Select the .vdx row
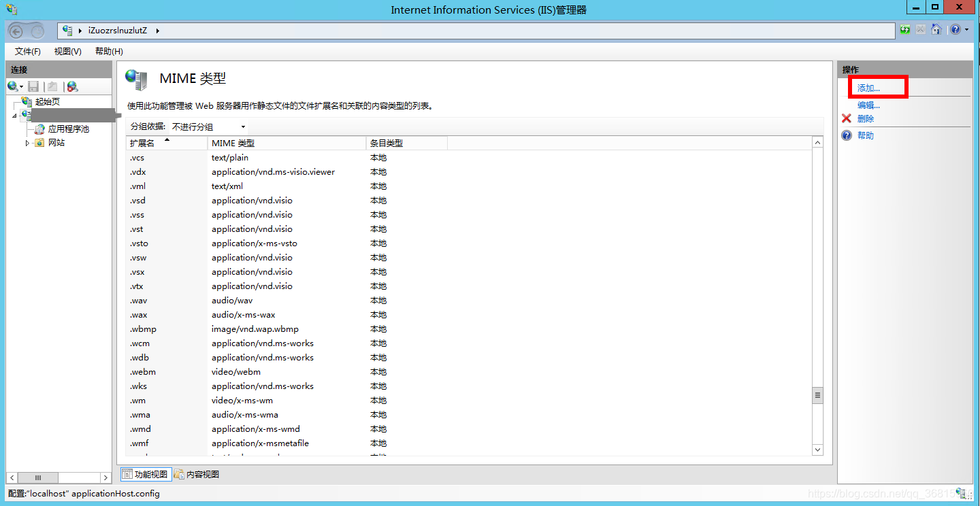 pos(469,172)
